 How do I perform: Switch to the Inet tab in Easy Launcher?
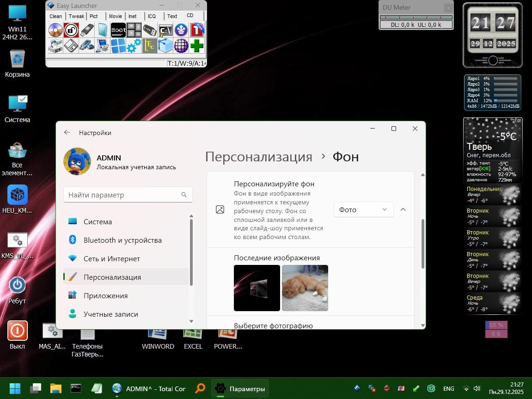[x=133, y=16]
